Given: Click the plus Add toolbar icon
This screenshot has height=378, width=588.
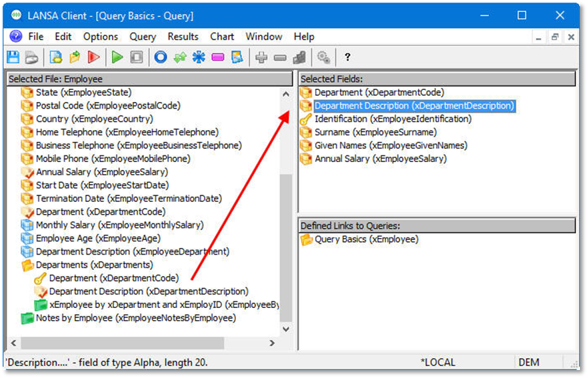Looking at the screenshot, I should point(261,57).
